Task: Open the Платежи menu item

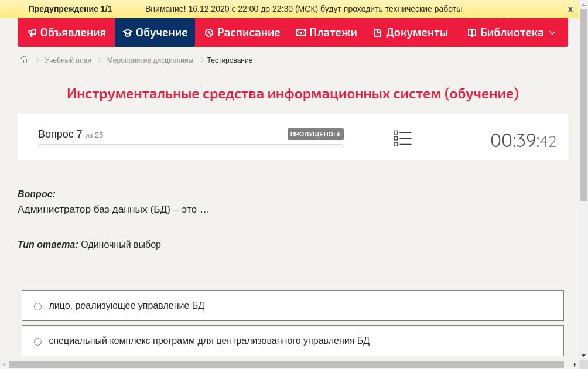Action: tap(326, 33)
